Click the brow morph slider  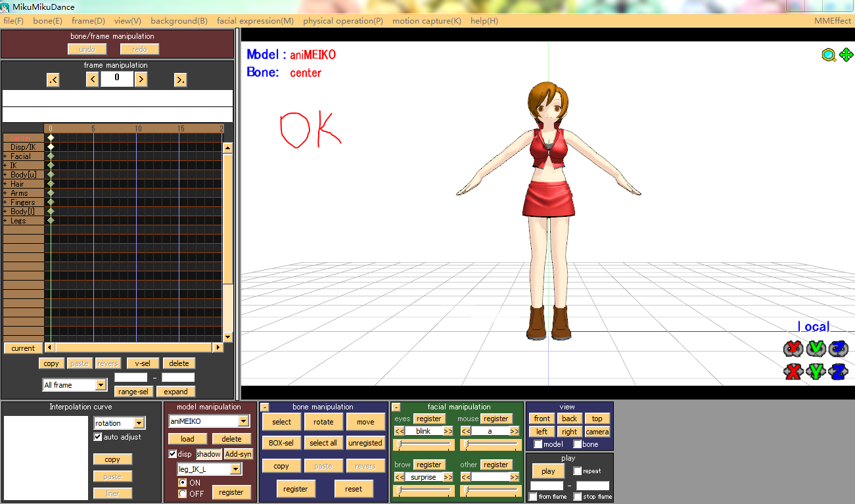(x=424, y=490)
